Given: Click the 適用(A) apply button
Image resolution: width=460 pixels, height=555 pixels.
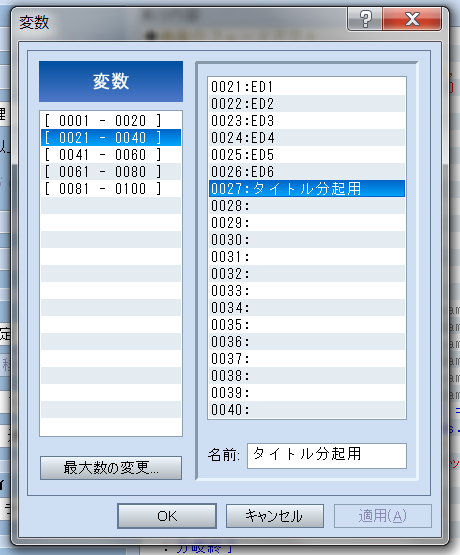Looking at the screenshot, I should coord(383,516).
